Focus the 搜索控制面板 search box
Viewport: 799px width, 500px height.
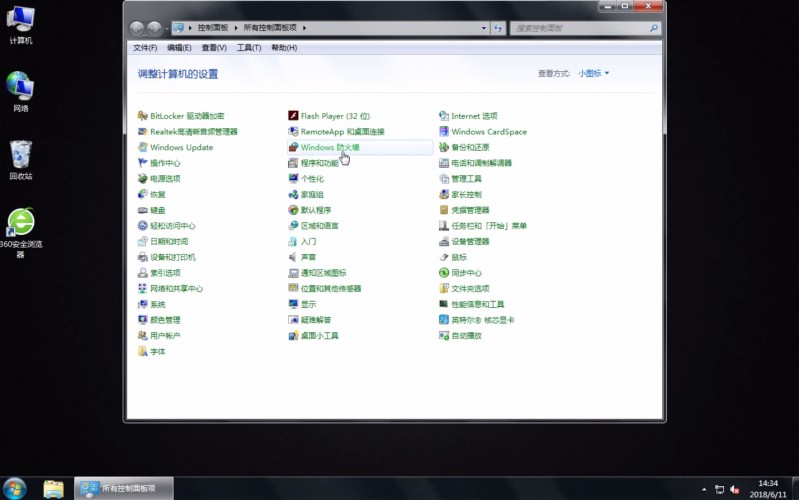(585, 28)
